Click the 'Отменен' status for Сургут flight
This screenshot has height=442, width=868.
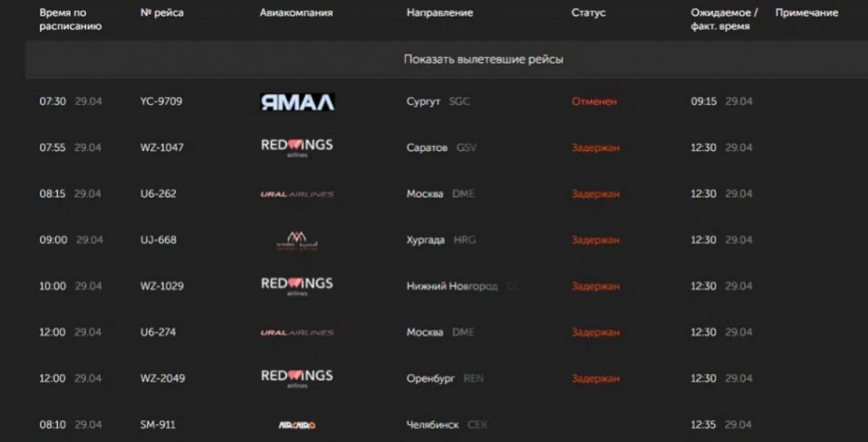click(x=594, y=101)
